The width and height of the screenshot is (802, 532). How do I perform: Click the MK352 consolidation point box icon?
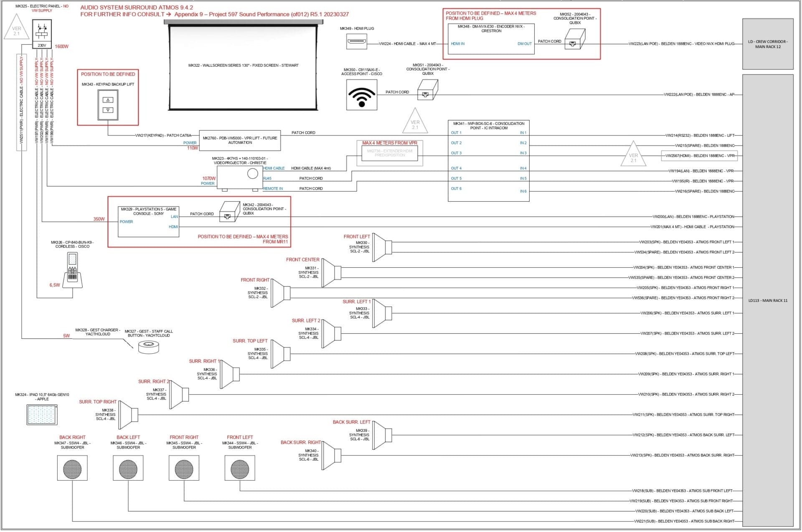pyautogui.click(x=575, y=40)
